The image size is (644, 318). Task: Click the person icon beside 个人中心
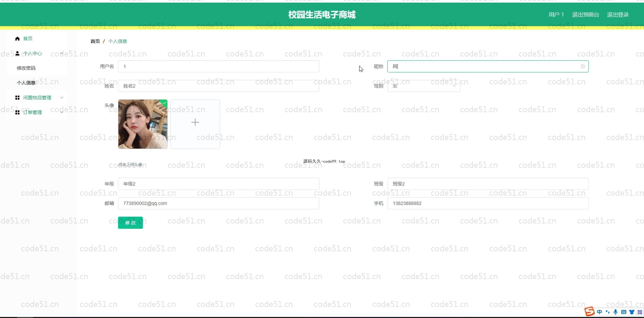point(17,53)
